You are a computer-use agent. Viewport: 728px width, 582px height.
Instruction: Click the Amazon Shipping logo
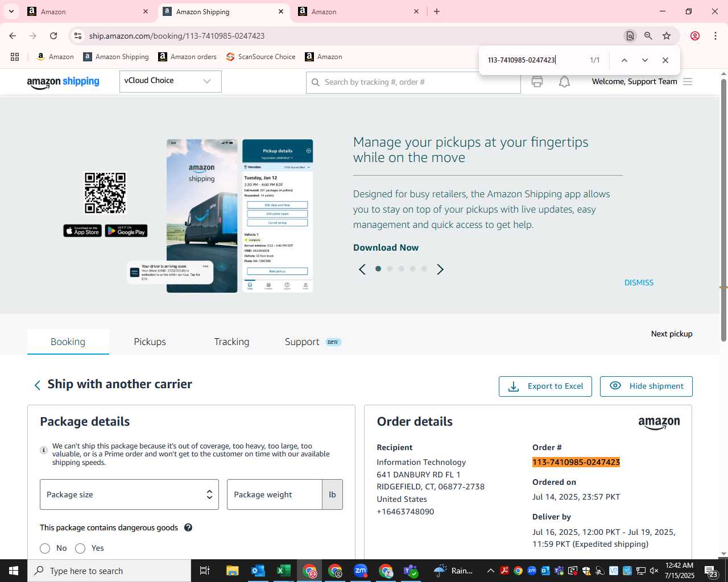[x=63, y=82]
